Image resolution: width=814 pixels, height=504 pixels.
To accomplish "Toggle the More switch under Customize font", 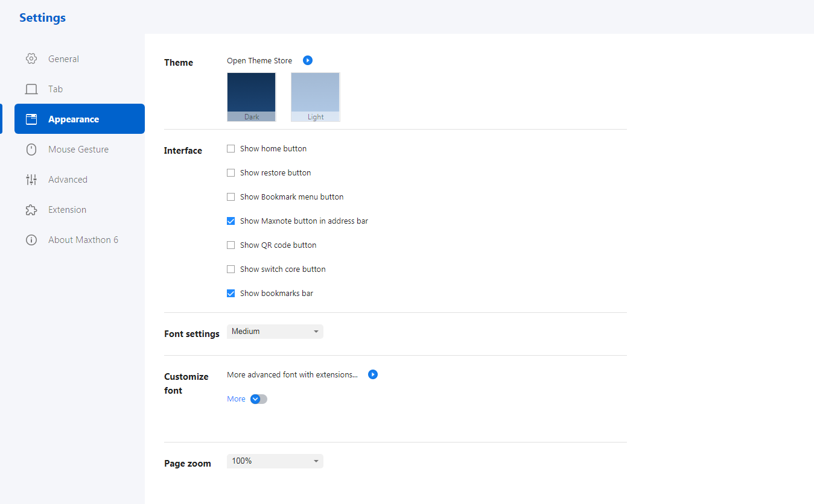I will click(258, 399).
